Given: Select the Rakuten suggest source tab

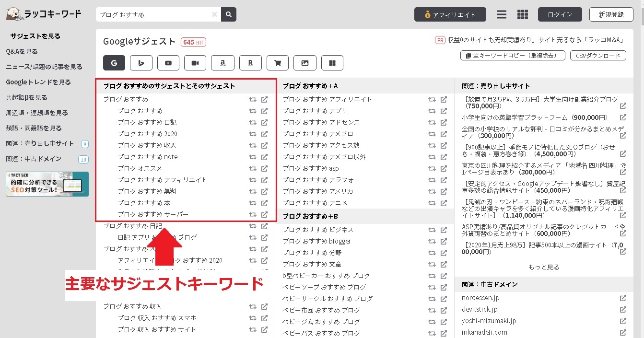Looking at the screenshot, I should point(250,63).
